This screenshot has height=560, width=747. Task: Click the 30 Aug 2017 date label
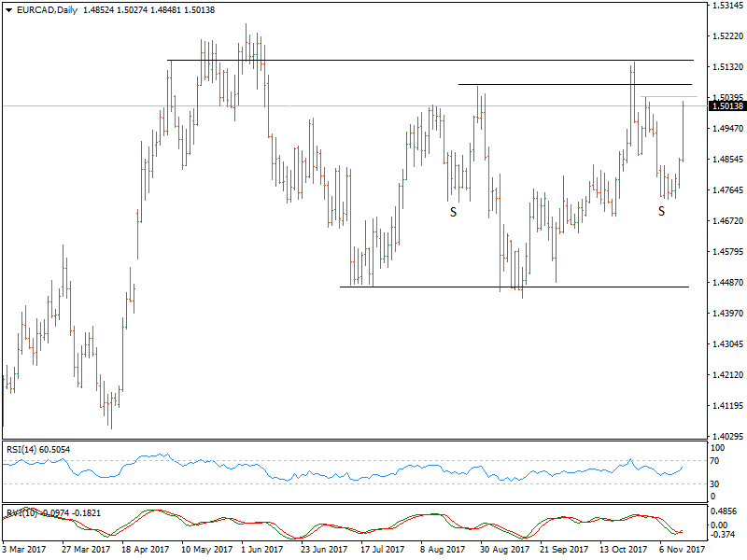tap(504, 552)
